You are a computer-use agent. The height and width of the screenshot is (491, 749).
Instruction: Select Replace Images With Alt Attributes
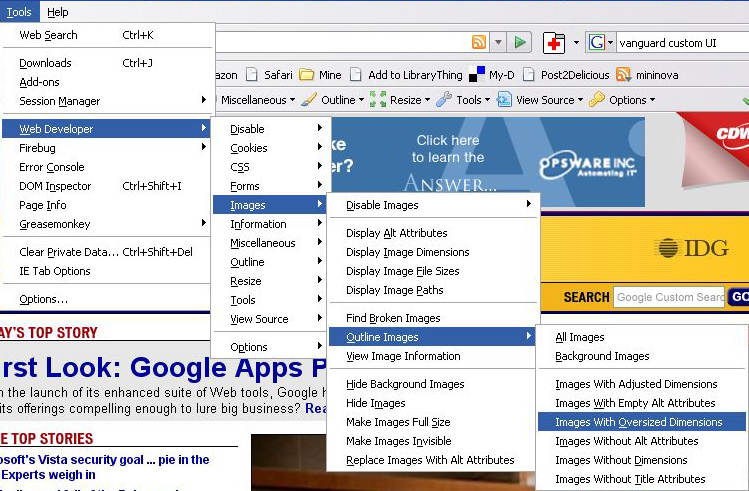[x=433, y=460]
